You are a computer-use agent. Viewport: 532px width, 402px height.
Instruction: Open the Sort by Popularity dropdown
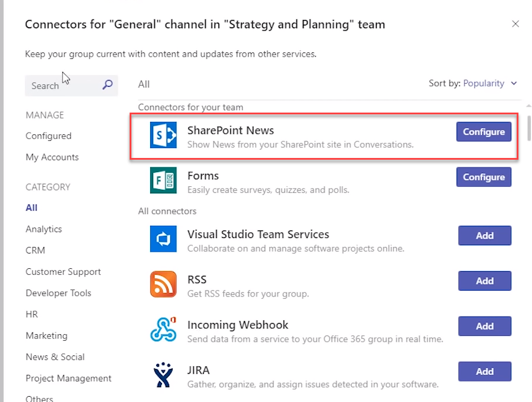click(489, 84)
